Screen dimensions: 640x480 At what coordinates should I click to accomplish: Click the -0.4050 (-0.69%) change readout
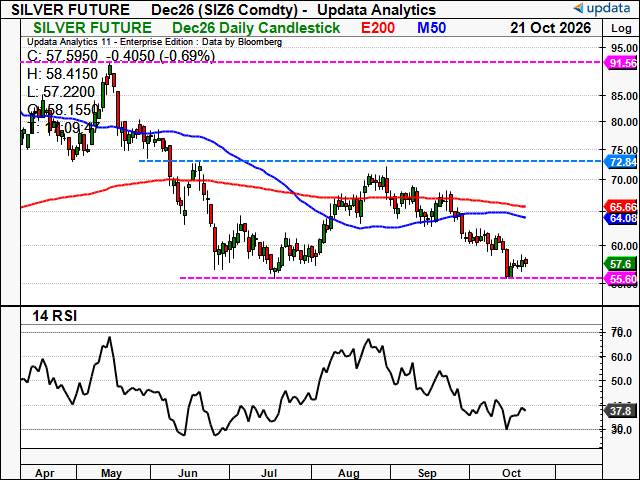coord(160,56)
